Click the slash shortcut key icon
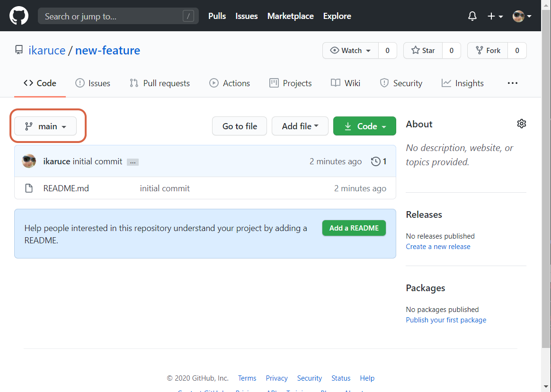This screenshot has height=392, width=551. [188, 16]
